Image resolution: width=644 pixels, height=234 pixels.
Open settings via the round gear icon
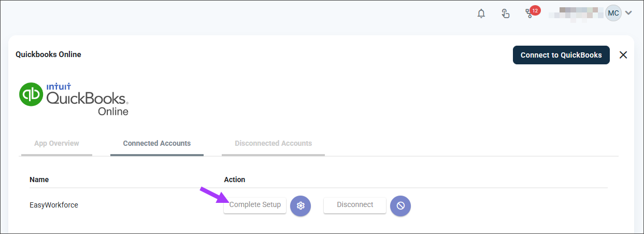[x=300, y=206]
